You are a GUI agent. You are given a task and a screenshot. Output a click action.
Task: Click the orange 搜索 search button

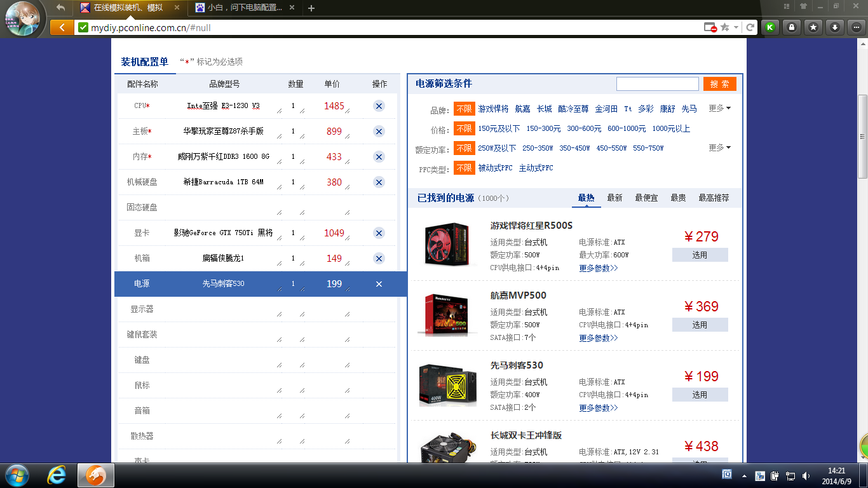[x=720, y=84]
